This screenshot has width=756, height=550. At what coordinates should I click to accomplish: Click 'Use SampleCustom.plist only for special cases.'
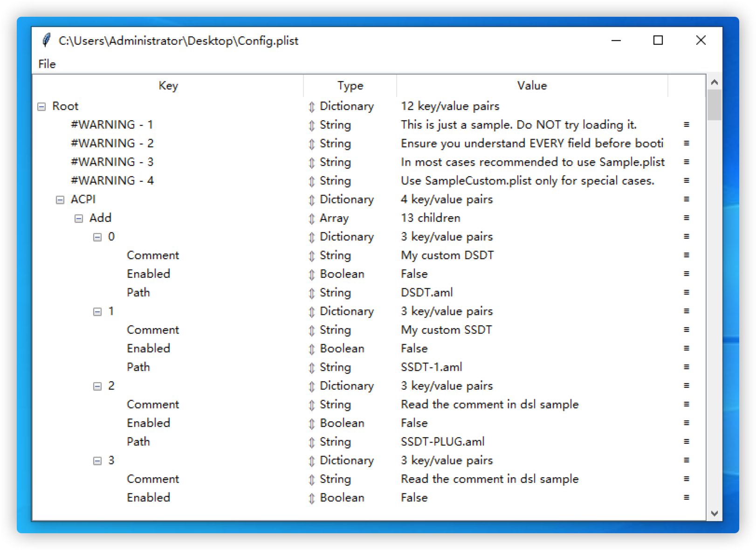pos(527,181)
